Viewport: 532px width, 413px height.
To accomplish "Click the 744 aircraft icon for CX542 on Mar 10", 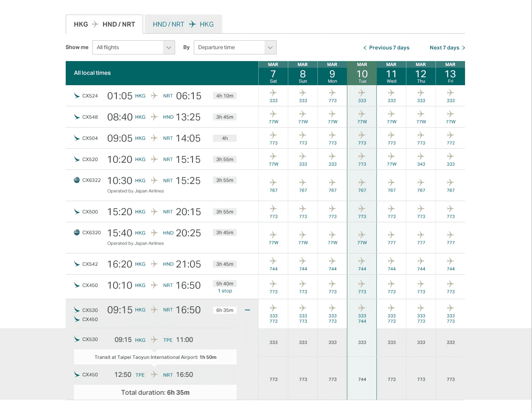I will pyautogui.click(x=362, y=261).
